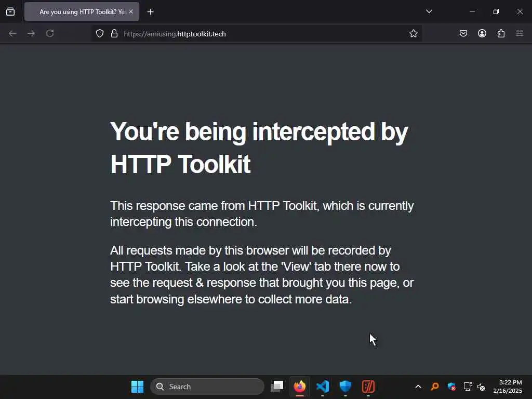
Task: Bookmark this page with the star
Action: pos(413,33)
